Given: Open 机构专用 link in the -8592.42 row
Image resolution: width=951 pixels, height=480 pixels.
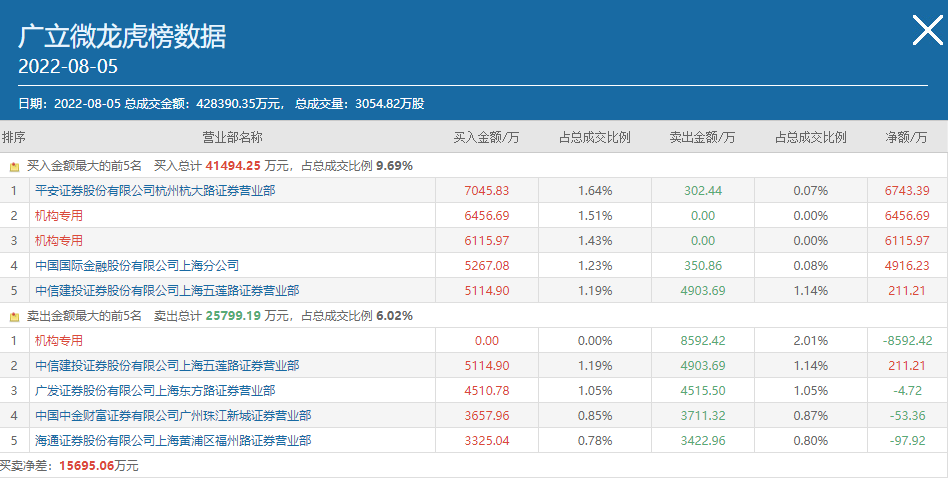Looking at the screenshot, I should 58,340.
